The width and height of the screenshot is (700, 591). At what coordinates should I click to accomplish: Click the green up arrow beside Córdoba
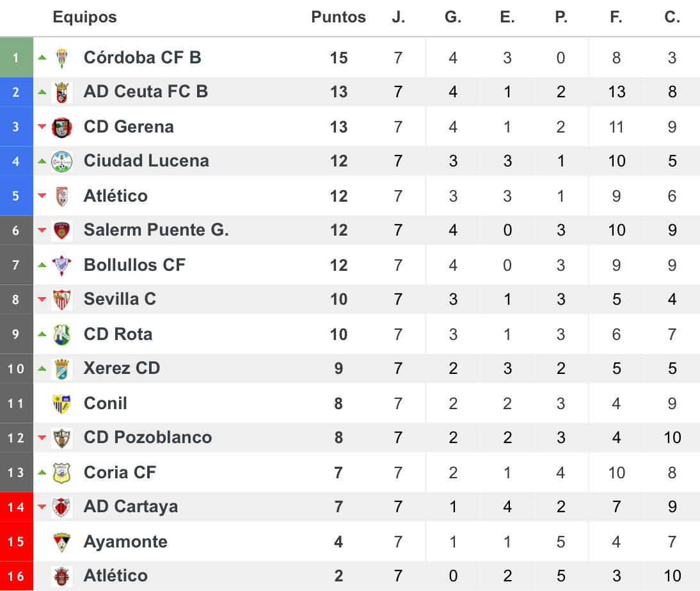[42, 57]
